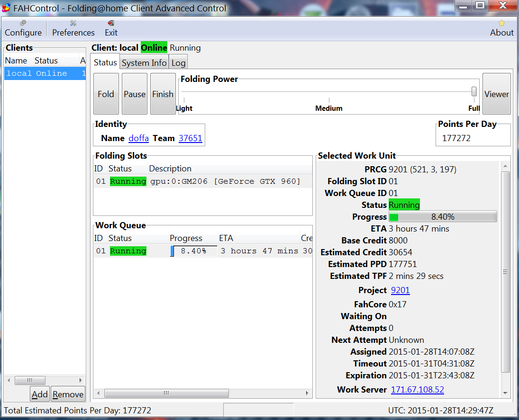Click Clients list scrollbar right arrow

[x=81, y=380]
